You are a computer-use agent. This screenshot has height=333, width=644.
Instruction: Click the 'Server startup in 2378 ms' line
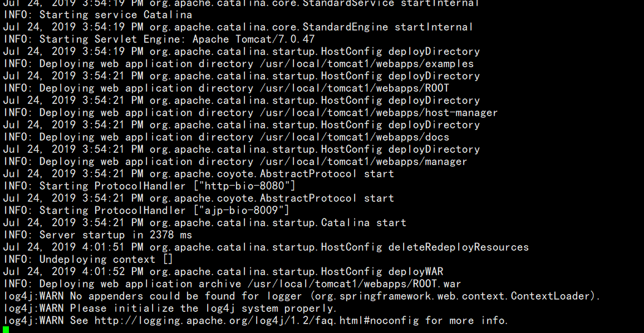pyautogui.click(x=98, y=235)
